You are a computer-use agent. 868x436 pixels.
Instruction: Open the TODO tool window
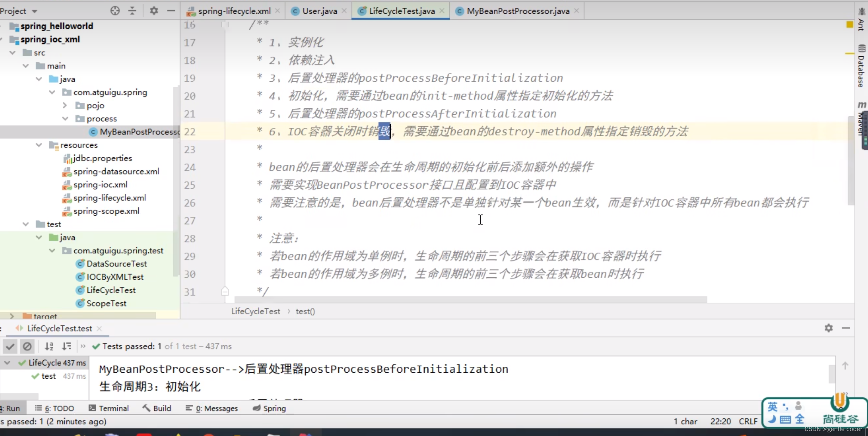point(55,408)
